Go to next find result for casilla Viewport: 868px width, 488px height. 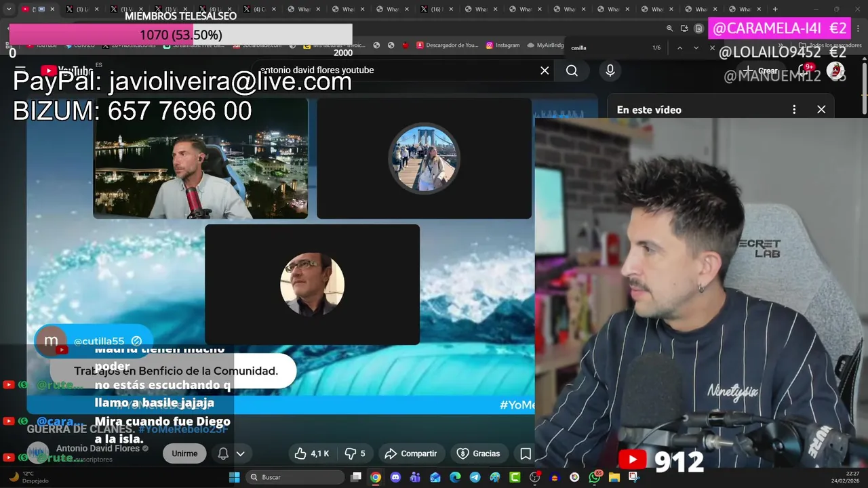click(x=696, y=47)
